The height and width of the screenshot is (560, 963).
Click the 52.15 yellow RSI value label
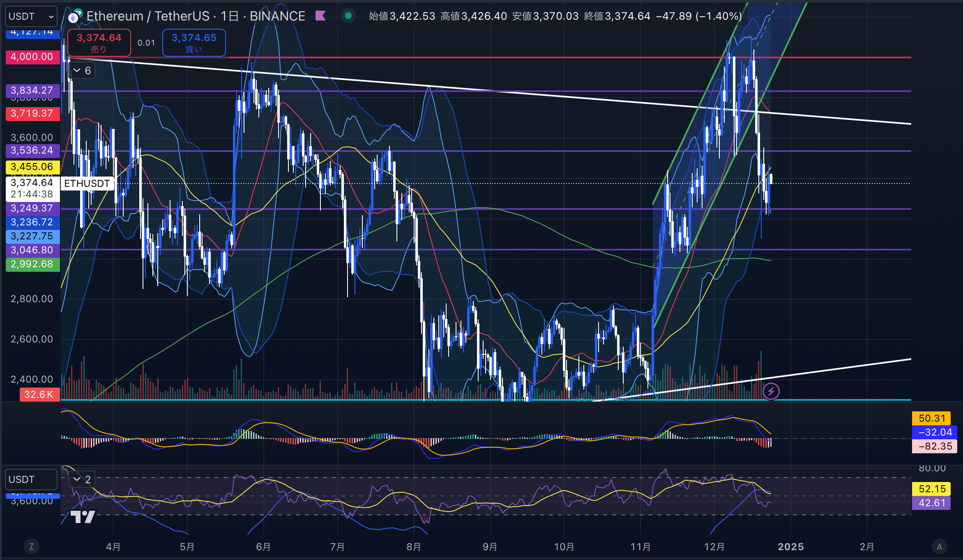pos(931,489)
